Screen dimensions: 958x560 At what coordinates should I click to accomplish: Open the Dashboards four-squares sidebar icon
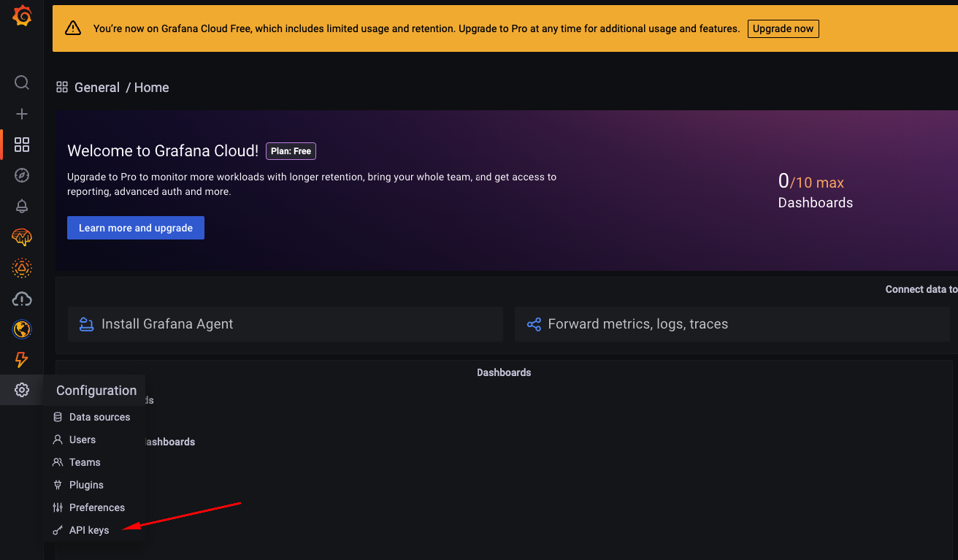coord(22,145)
